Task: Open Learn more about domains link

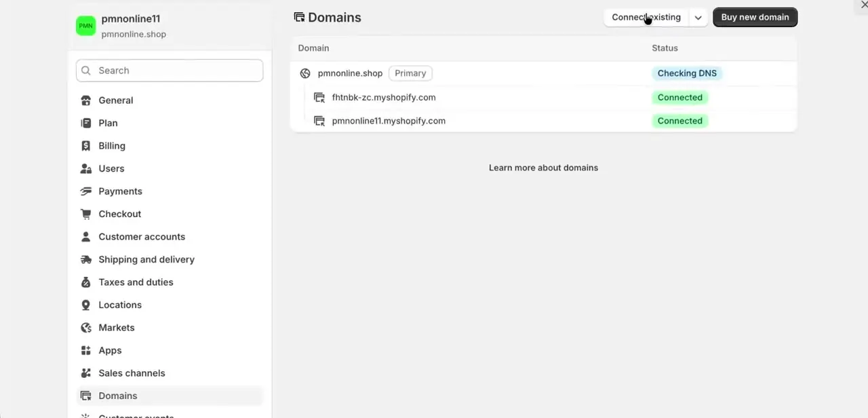Action: (543, 168)
